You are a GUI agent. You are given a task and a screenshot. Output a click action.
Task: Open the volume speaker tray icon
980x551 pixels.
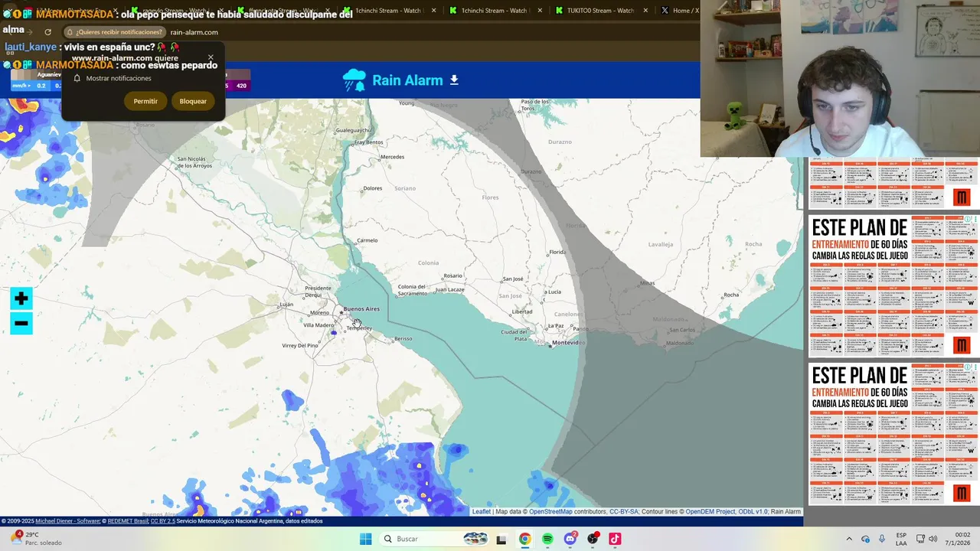[933, 539]
